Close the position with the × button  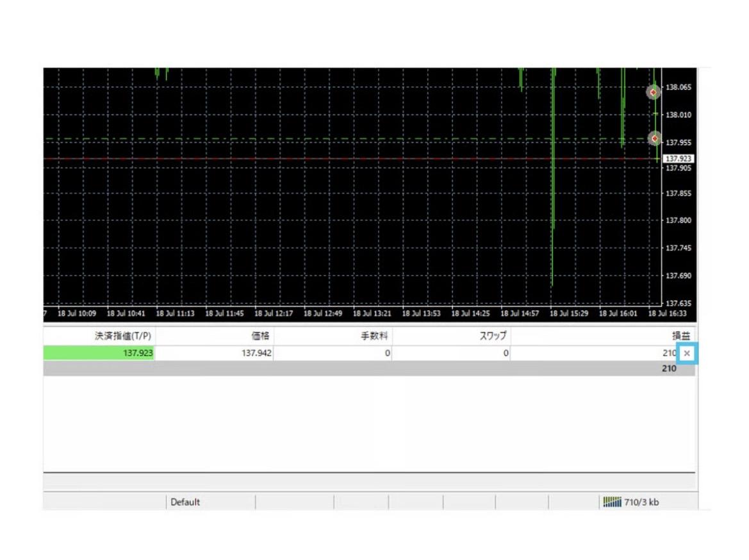tap(687, 353)
